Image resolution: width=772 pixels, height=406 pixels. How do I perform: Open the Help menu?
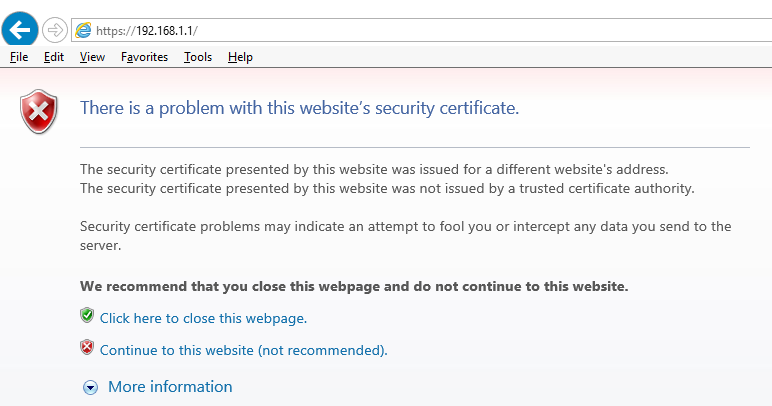tap(240, 57)
